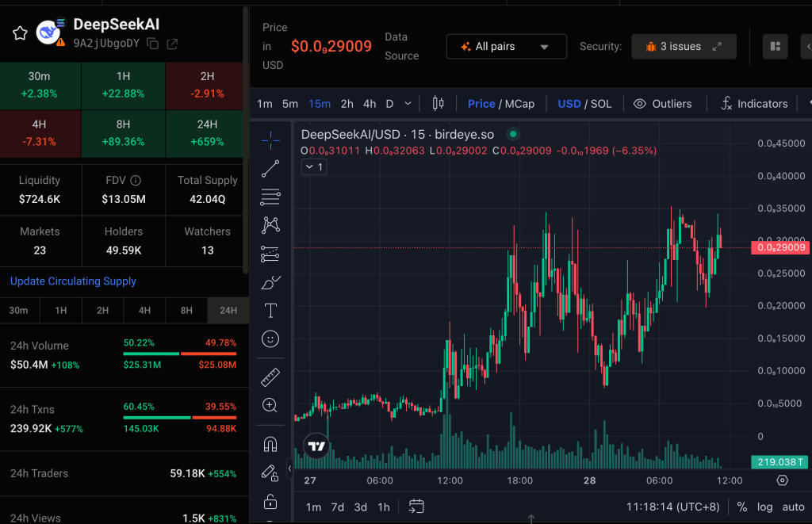Click the 219.038T volume label

779,462
